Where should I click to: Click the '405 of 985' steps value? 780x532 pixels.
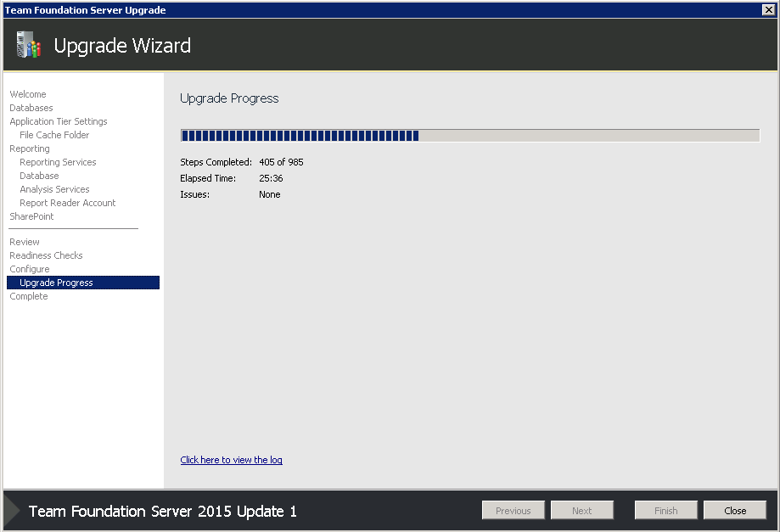click(x=281, y=162)
